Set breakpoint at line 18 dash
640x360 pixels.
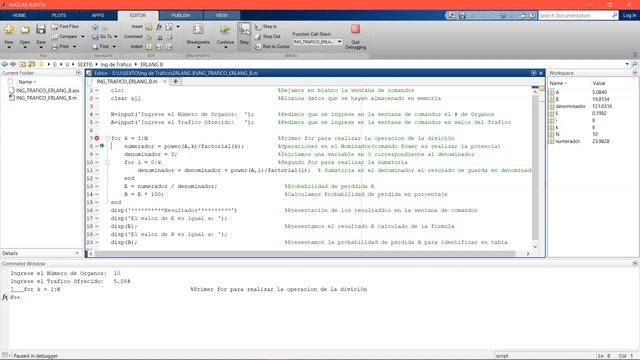97,226
